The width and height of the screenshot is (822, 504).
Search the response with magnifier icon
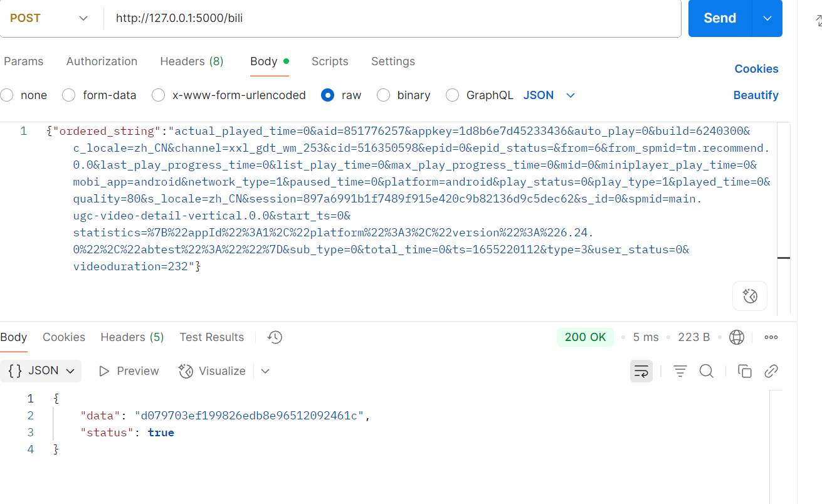pyautogui.click(x=707, y=371)
